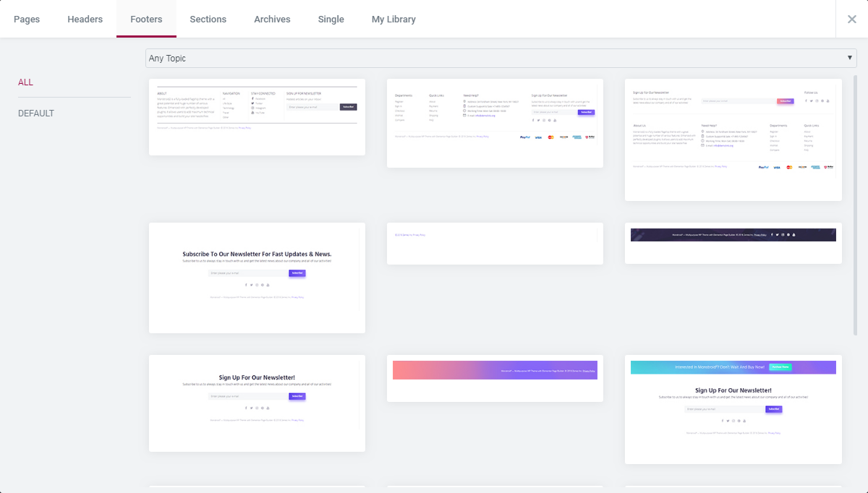The image size is (868, 493).
Task: Pick footer with newsletter signup above About Us
Action: pos(733,140)
